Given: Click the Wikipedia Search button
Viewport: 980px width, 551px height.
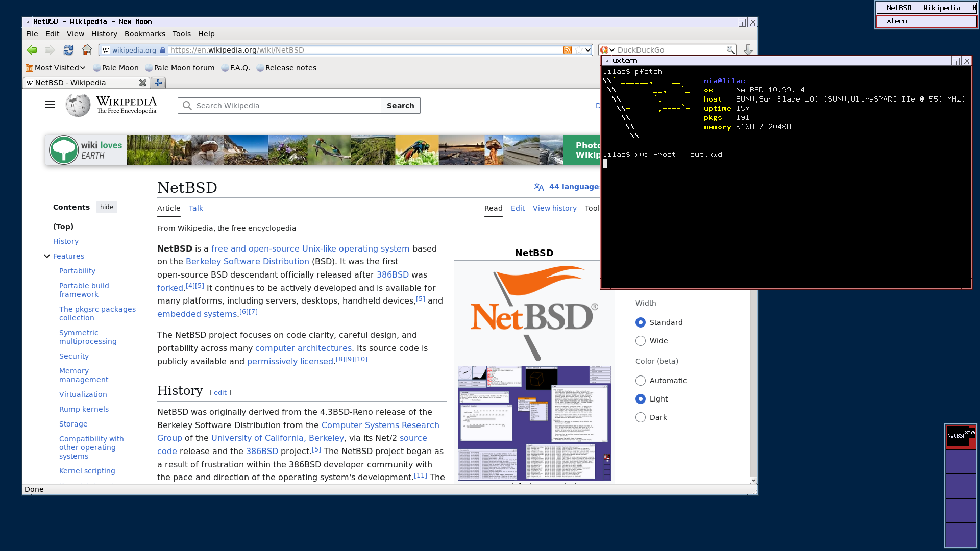Looking at the screenshot, I should pyautogui.click(x=401, y=106).
